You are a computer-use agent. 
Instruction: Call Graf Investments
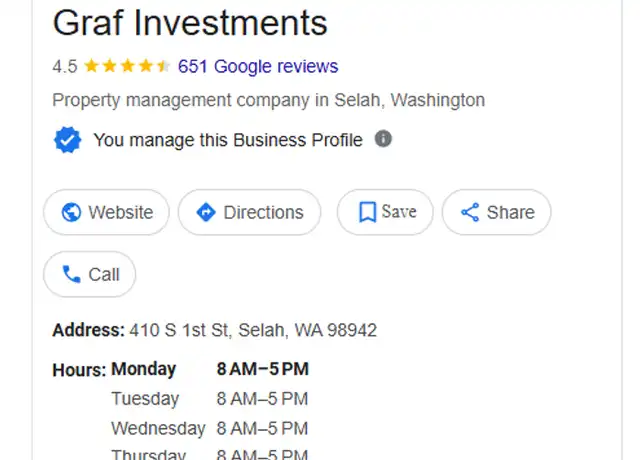pos(89,274)
